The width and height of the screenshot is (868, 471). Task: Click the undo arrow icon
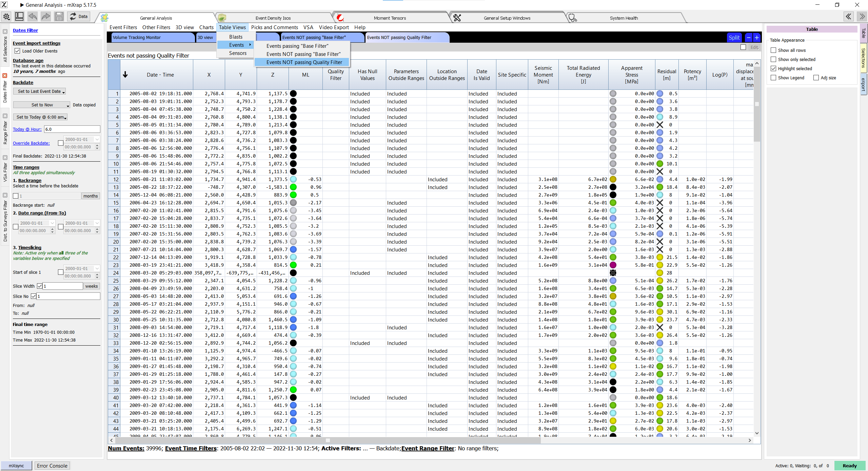[33, 16]
